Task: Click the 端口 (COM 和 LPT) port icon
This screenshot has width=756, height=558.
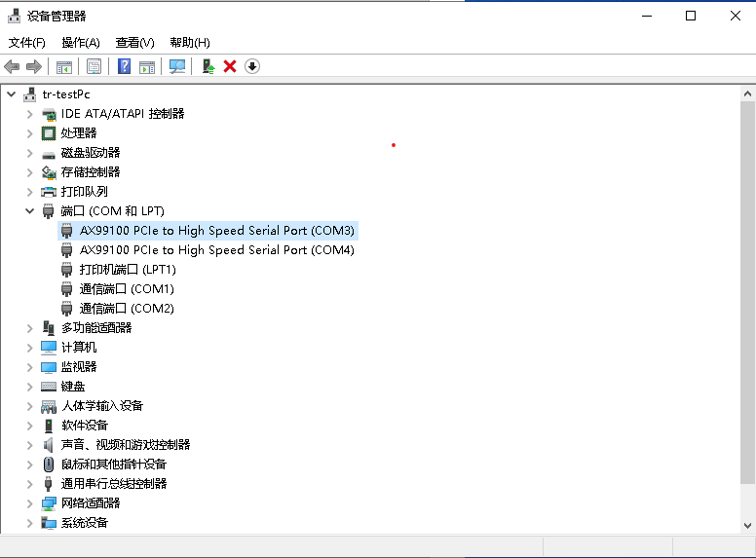Action: coord(48,211)
